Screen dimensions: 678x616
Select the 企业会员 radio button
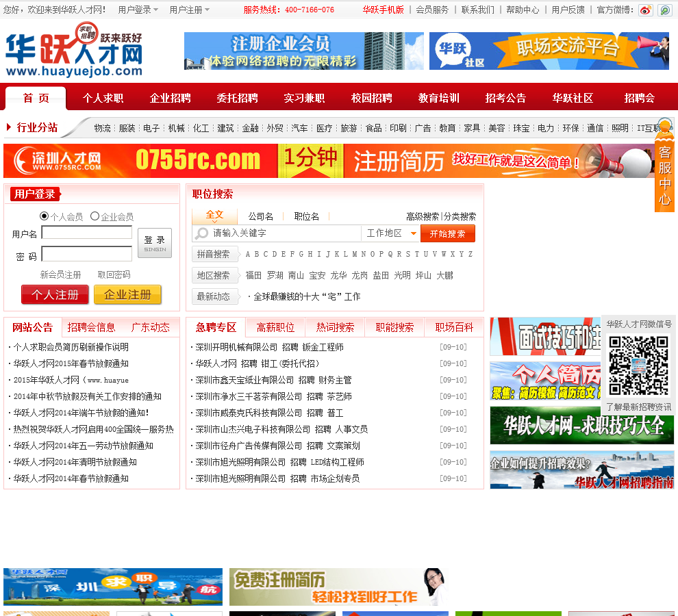[x=95, y=216]
